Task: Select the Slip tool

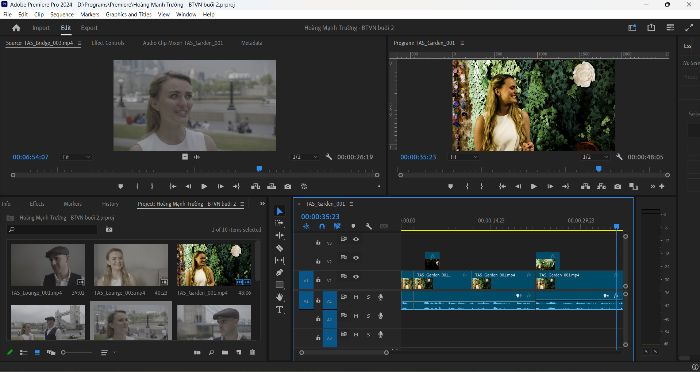Action: 279,260
